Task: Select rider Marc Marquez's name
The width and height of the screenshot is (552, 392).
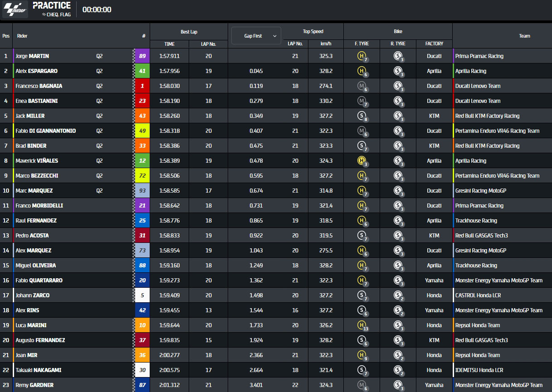Action: tap(34, 191)
